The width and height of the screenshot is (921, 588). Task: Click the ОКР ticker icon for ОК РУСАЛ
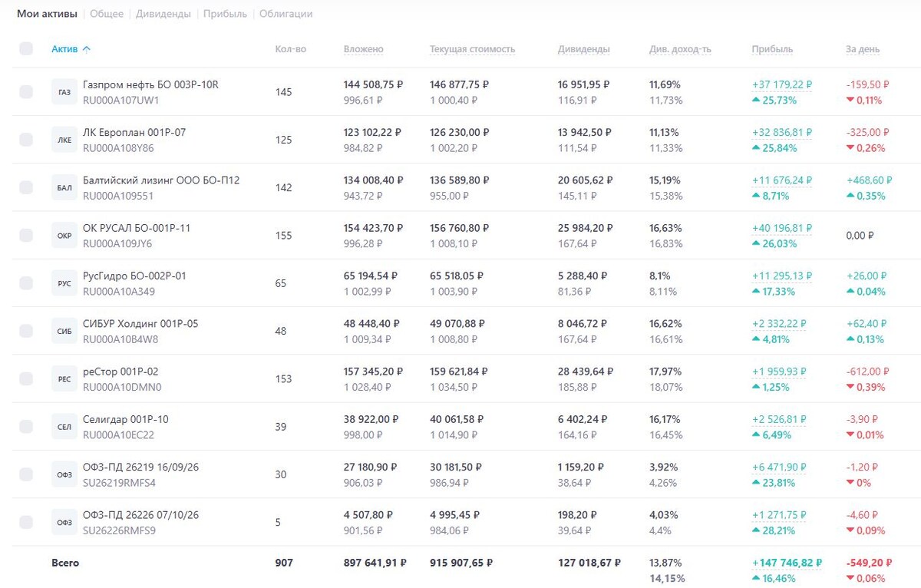point(64,236)
